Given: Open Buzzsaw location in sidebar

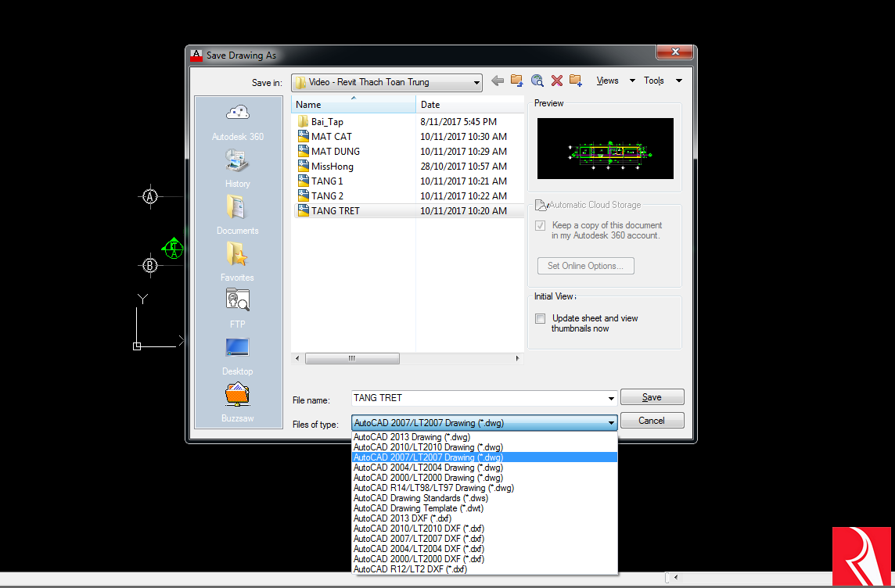Looking at the screenshot, I should coord(238,403).
